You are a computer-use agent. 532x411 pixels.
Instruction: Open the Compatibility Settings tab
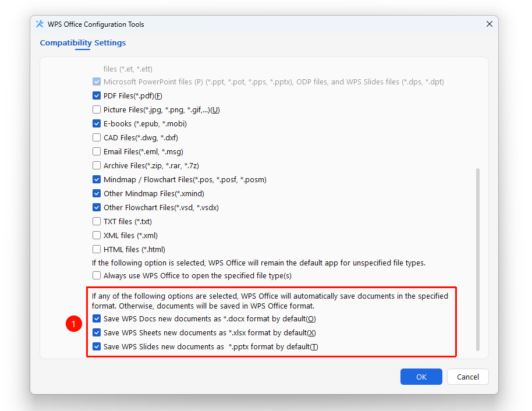[x=83, y=42]
